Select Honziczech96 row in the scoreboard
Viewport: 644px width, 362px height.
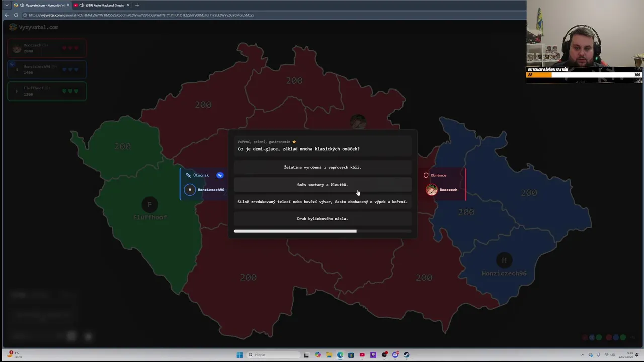(47, 69)
